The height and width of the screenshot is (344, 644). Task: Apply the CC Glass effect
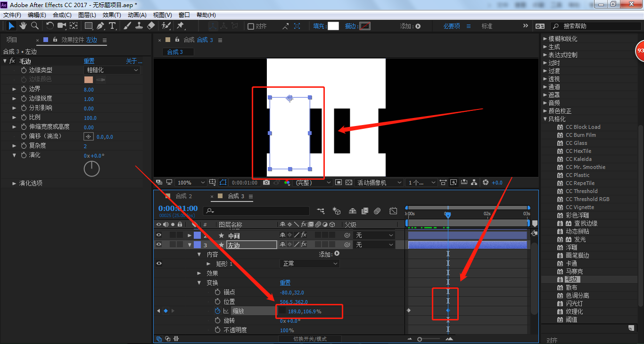click(x=576, y=143)
